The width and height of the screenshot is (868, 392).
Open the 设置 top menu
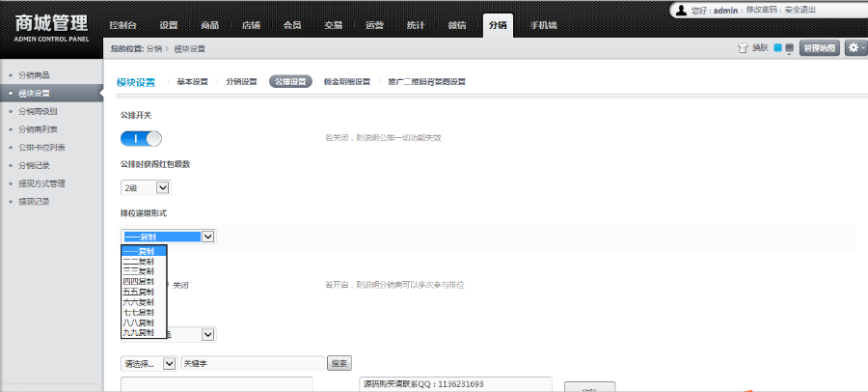(169, 25)
